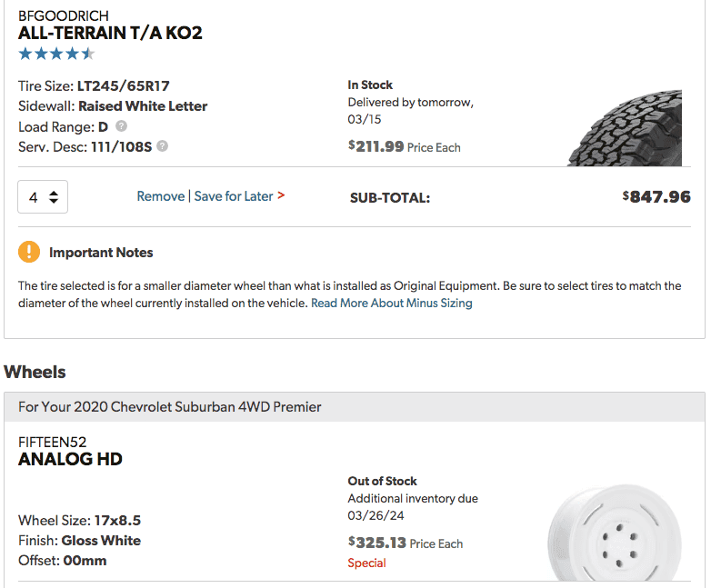This screenshot has width=711, height=588.
Task: Open the ANALOG HD wheel title
Action: click(70, 459)
